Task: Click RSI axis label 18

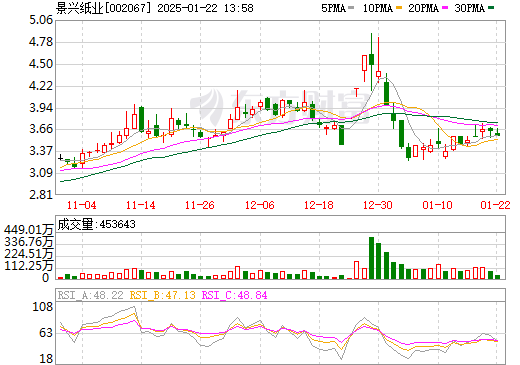Action: (46, 359)
